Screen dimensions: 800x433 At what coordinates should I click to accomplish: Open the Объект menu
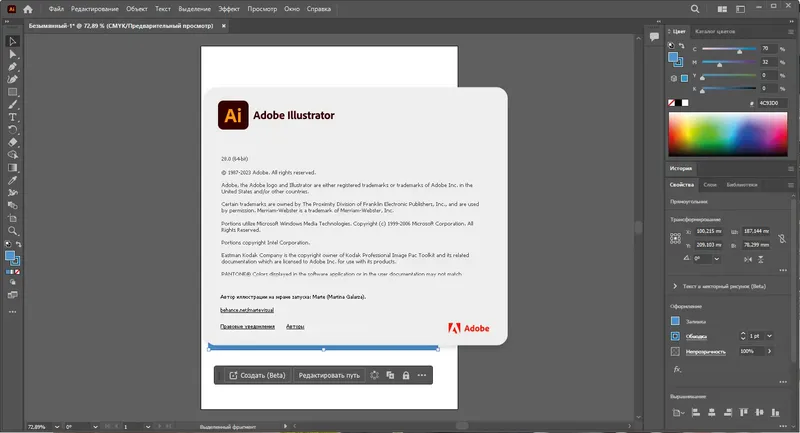coord(137,9)
